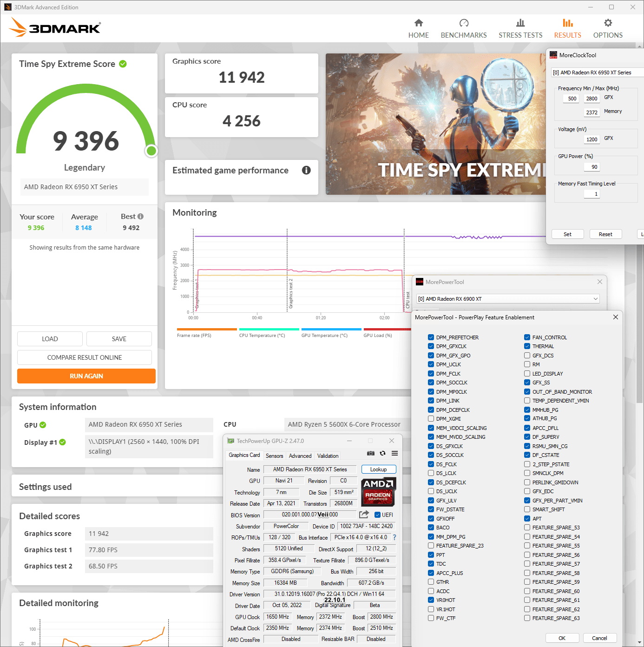
Task: Switch to the Validation tab in GPU-Z
Action: point(328,456)
